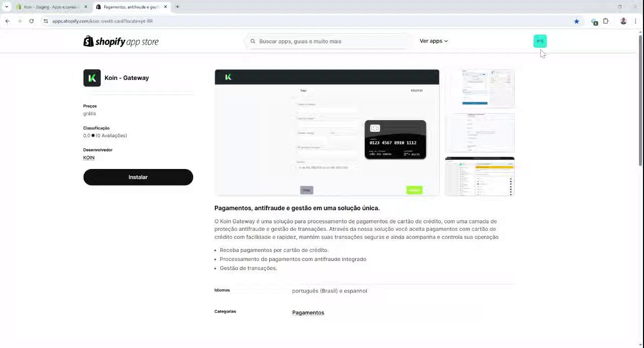Image resolution: width=644 pixels, height=348 pixels.
Task: Click bullet Gestão de transações
Action: tap(249, 268)
